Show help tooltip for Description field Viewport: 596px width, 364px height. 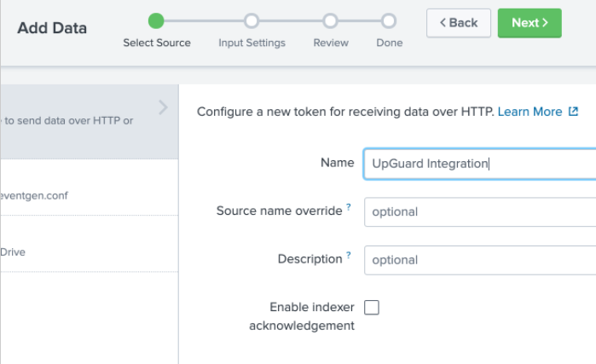pos(349,257)
